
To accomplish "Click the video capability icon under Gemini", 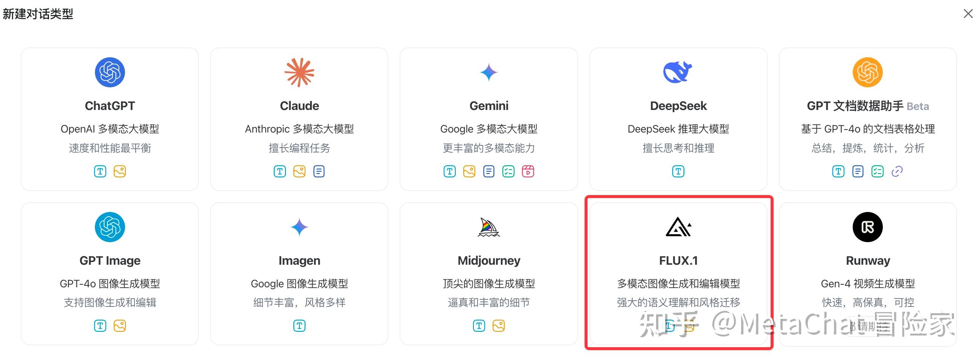I will pos(528,171).
